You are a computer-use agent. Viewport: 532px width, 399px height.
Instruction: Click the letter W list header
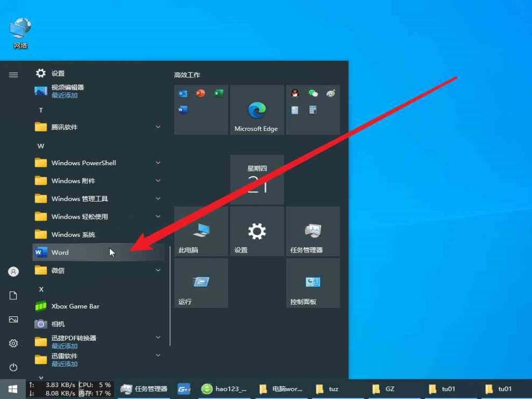pyautogui.click(x=41, y=146)
